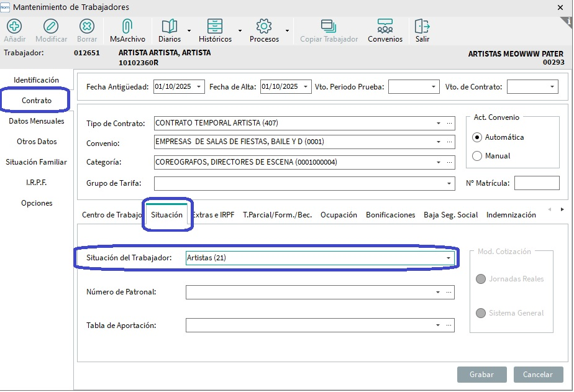
Task: Expand the Situación del Trabajador dropdown
Action: [448, 258]
